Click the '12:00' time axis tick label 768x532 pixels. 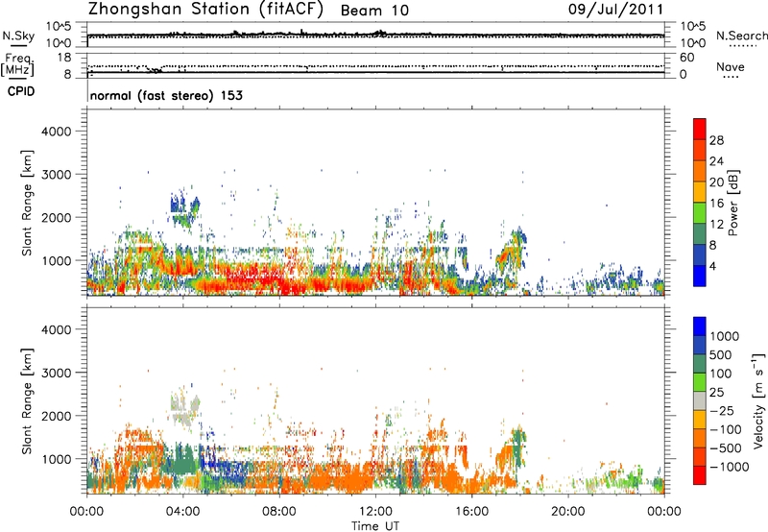375,512
